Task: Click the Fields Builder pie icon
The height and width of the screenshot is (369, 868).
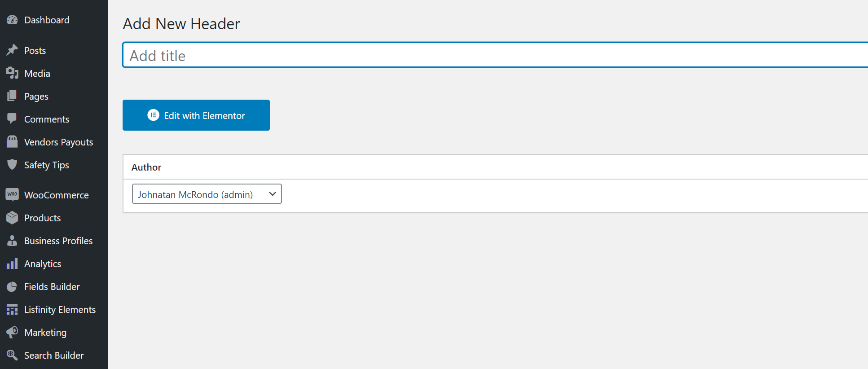Action: (x=12, y=286)
